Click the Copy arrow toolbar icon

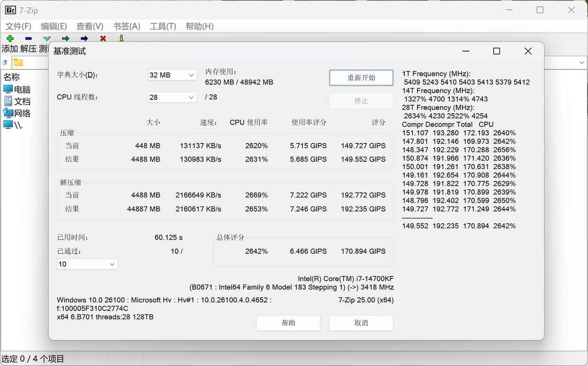(65, 38)
